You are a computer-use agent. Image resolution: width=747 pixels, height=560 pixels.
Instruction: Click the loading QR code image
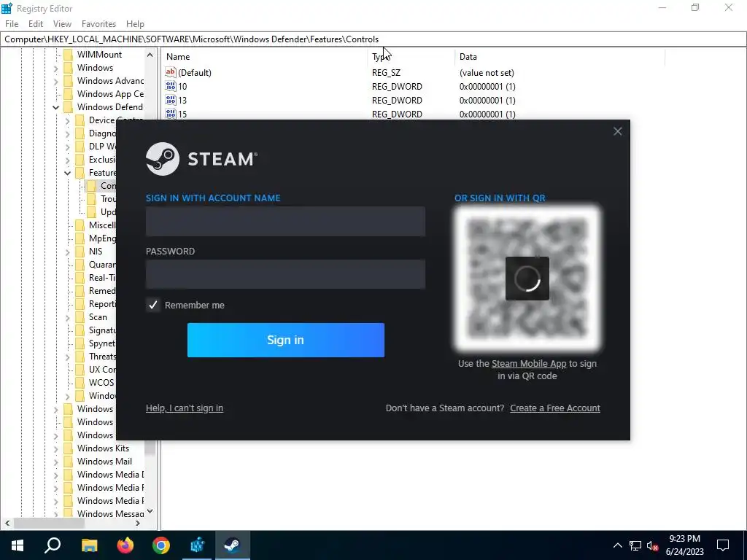(527, 279)
